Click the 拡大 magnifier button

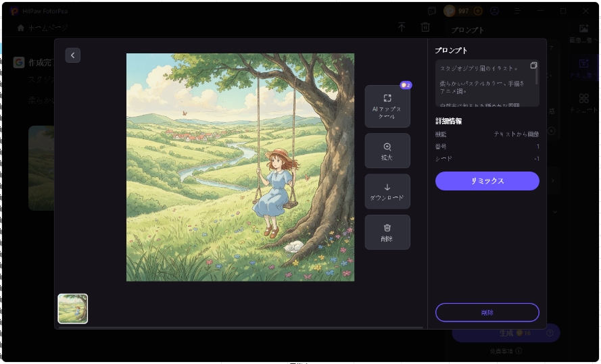tap(387, 151)
